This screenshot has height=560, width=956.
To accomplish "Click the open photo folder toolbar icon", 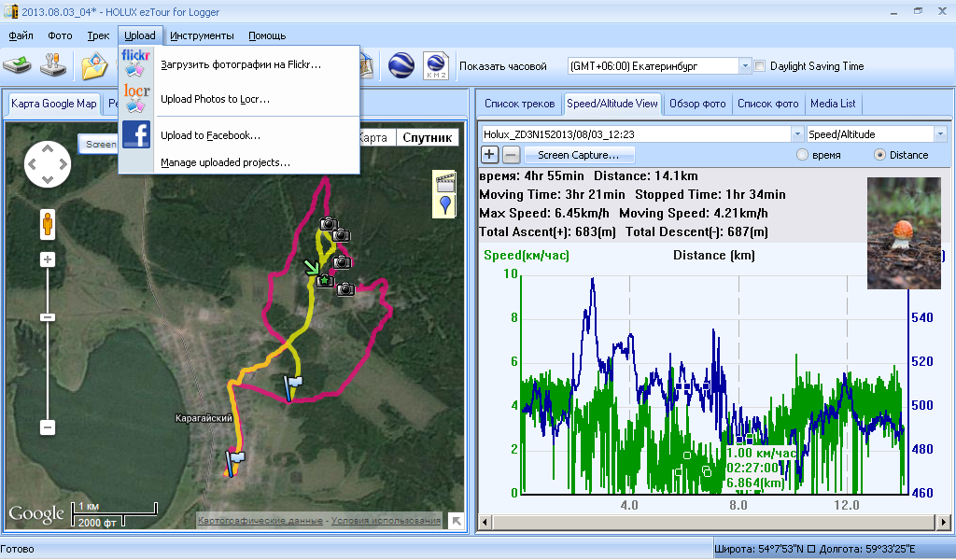I will (94, 66).
